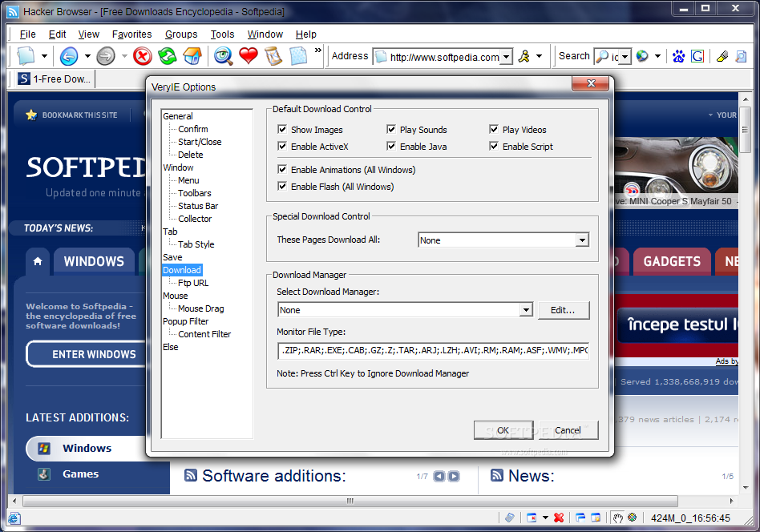760x532 pixels.
Task: Uncheck the Show Images checkbox
Action: point(282,129)
